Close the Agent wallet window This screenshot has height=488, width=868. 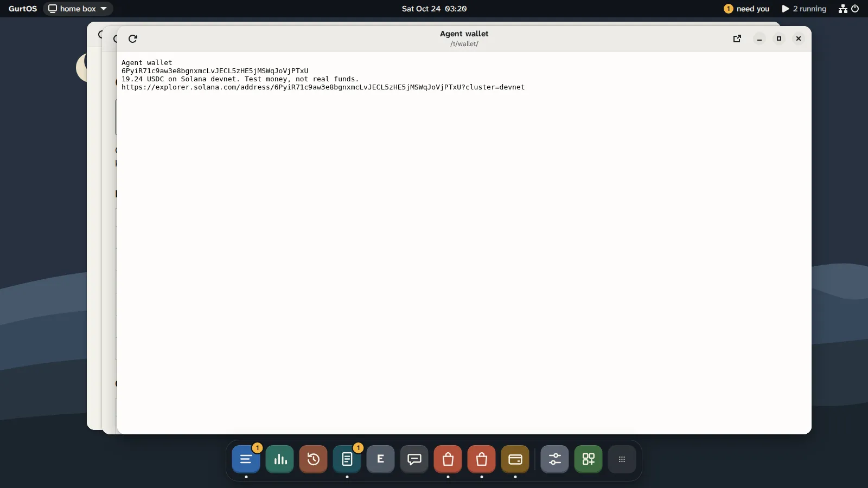[799, 38]
